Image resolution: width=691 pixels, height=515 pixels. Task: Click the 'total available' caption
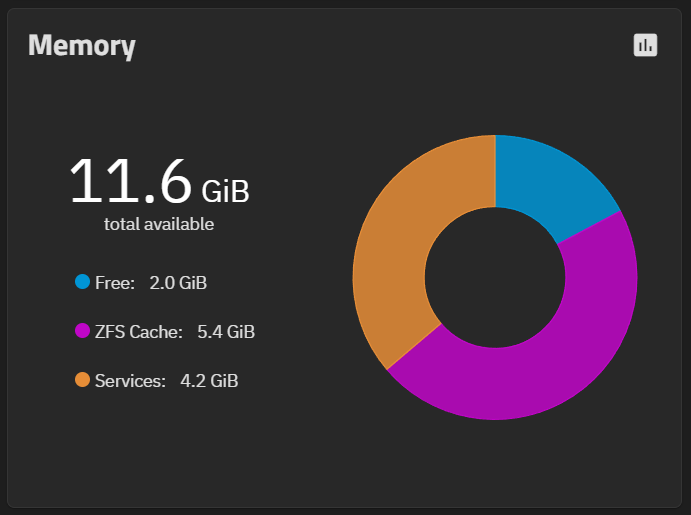coord(159,224)
